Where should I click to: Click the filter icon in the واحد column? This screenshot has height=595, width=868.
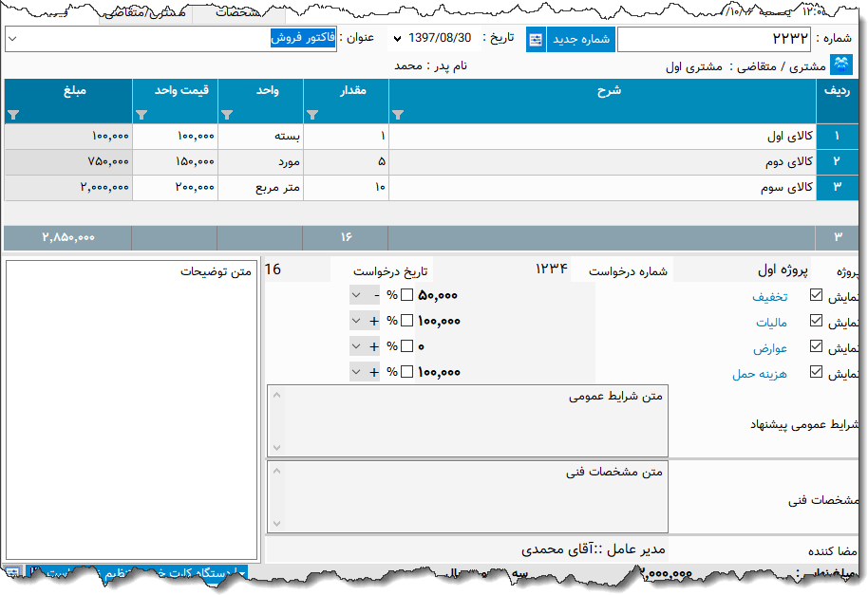[226, 114]
